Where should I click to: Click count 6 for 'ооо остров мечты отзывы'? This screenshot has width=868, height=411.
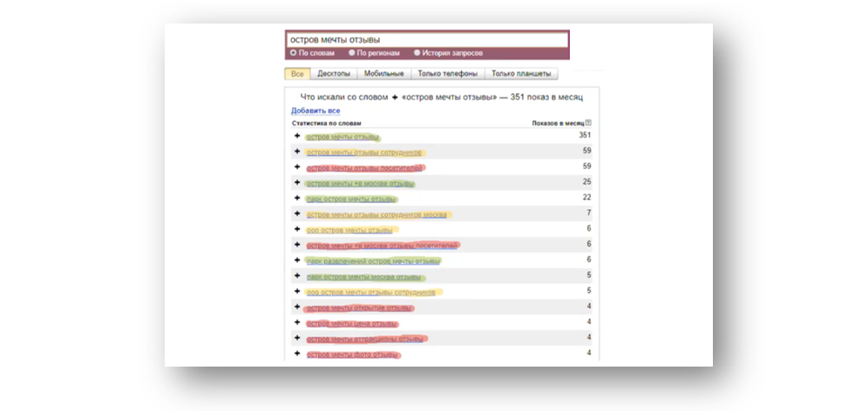589,228
